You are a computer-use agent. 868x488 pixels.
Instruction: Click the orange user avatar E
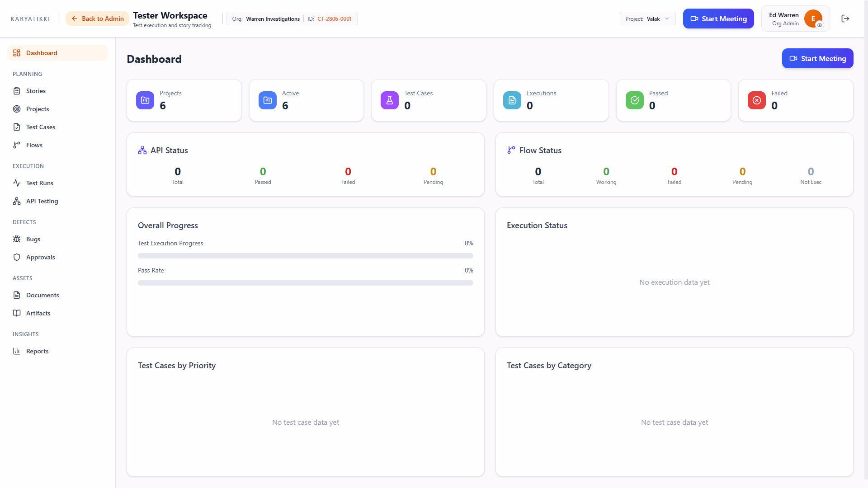coord(813,19)
